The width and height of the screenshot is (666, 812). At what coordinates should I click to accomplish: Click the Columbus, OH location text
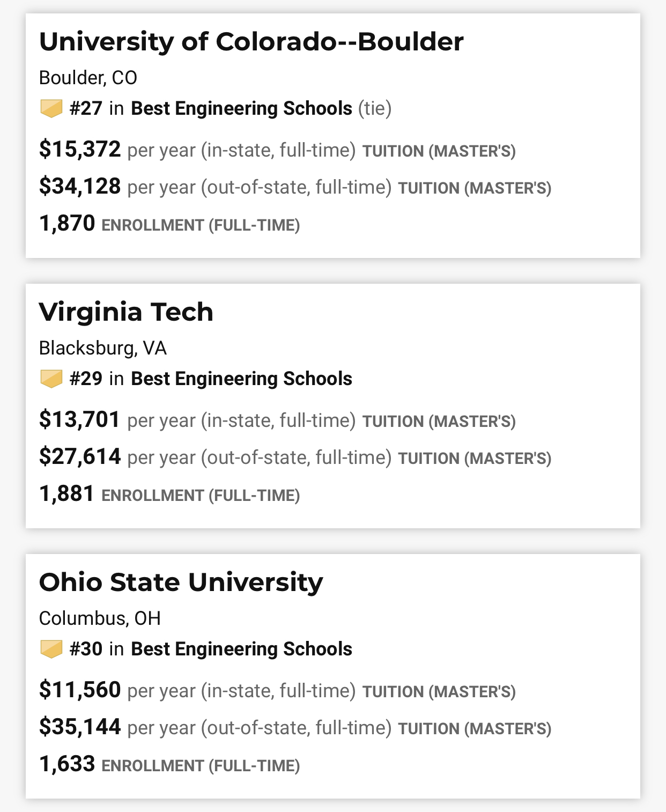pos(100,619)
